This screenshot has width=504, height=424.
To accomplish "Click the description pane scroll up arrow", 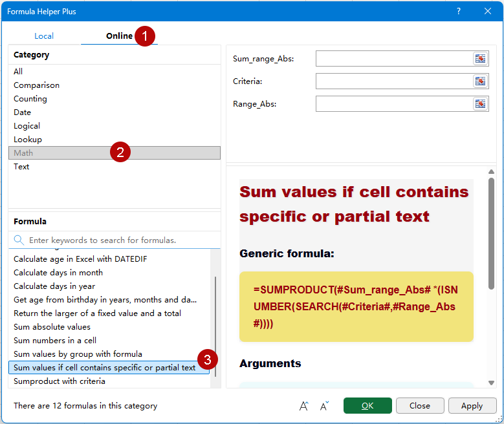I will point(491,171).
